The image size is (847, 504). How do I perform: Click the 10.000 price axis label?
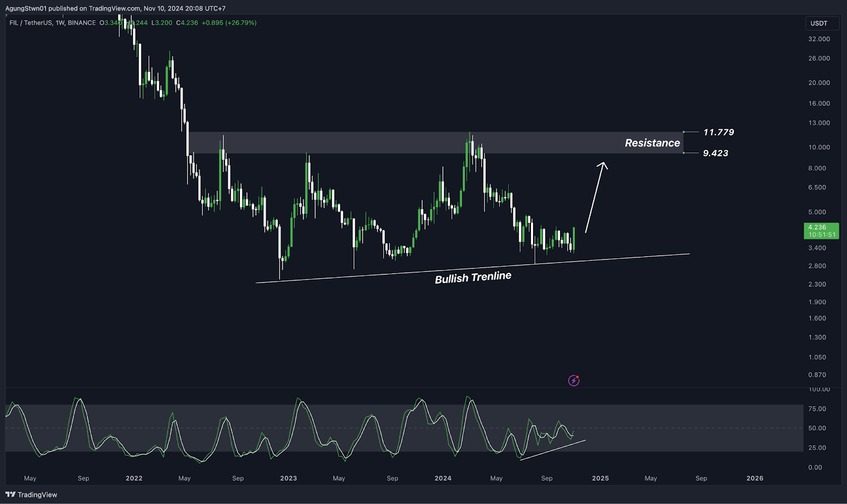(x=819, y=147)
